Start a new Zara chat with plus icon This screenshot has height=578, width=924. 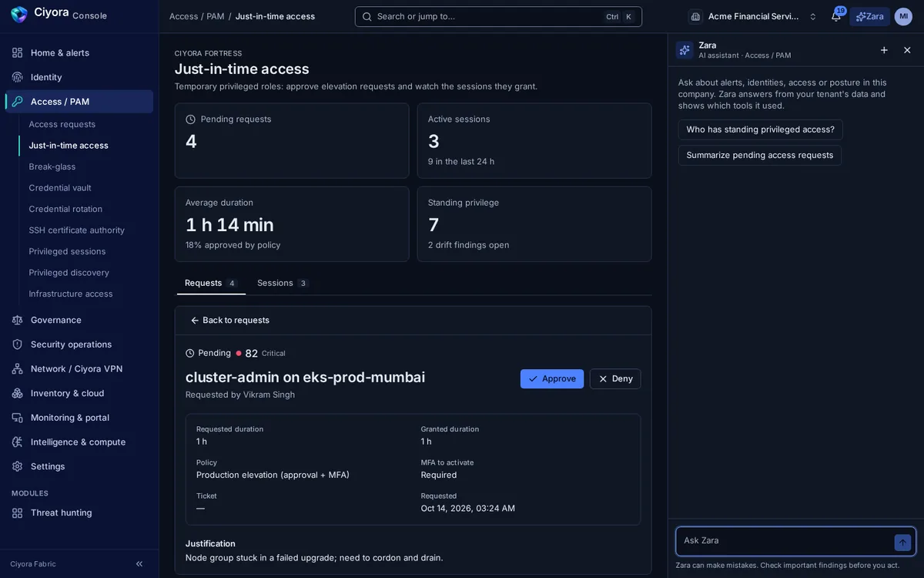pyautogui.click(x=884, y=50)
